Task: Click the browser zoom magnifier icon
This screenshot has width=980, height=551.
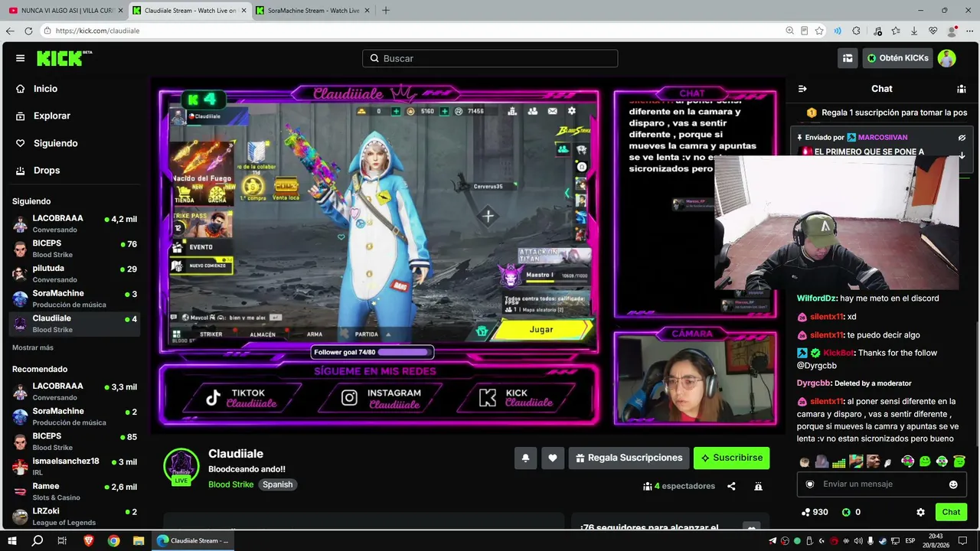Action: [789, 31]
